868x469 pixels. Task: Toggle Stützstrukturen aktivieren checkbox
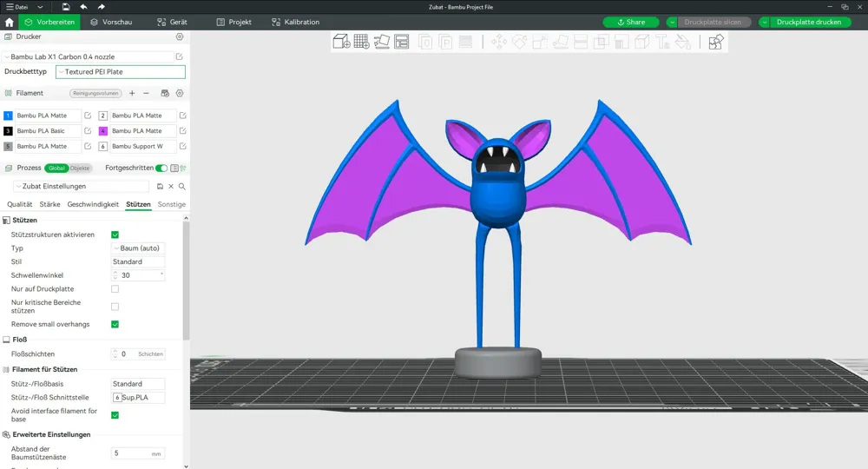pos(115,234)
